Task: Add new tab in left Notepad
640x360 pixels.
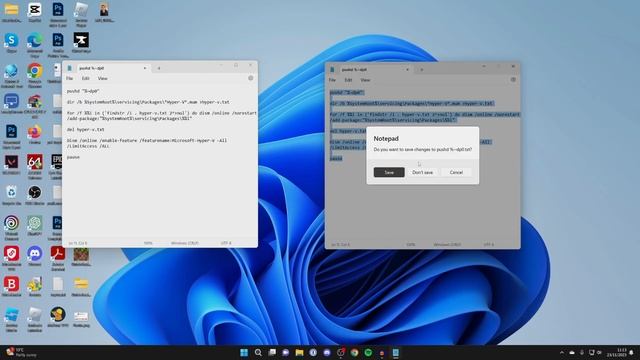Action: click(159, 68)
